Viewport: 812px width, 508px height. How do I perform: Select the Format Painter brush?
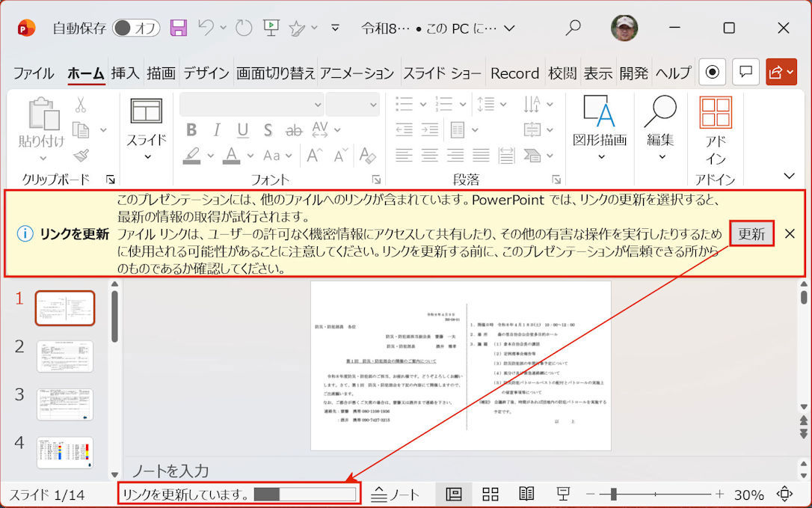coord(81,155)
